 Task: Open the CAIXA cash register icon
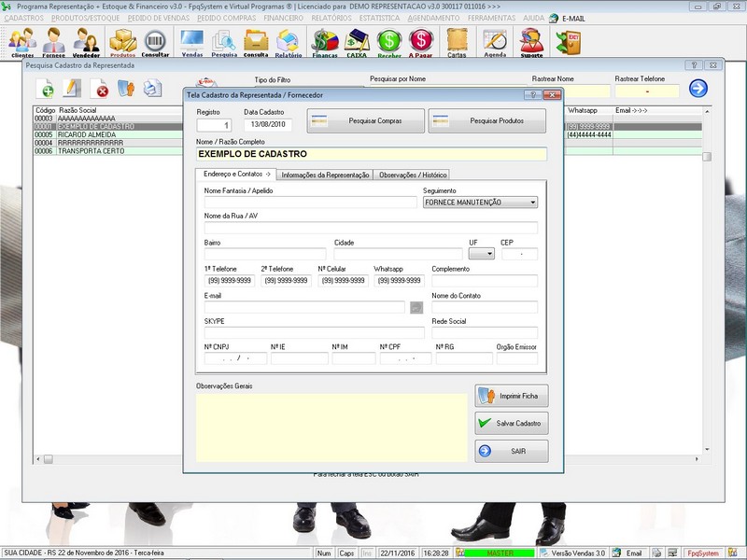tap(357, 42)
